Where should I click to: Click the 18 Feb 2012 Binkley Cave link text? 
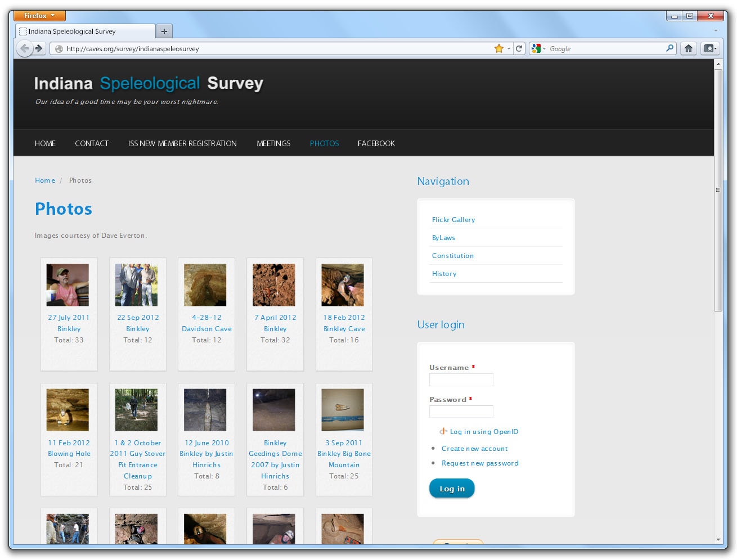(344, 323)
